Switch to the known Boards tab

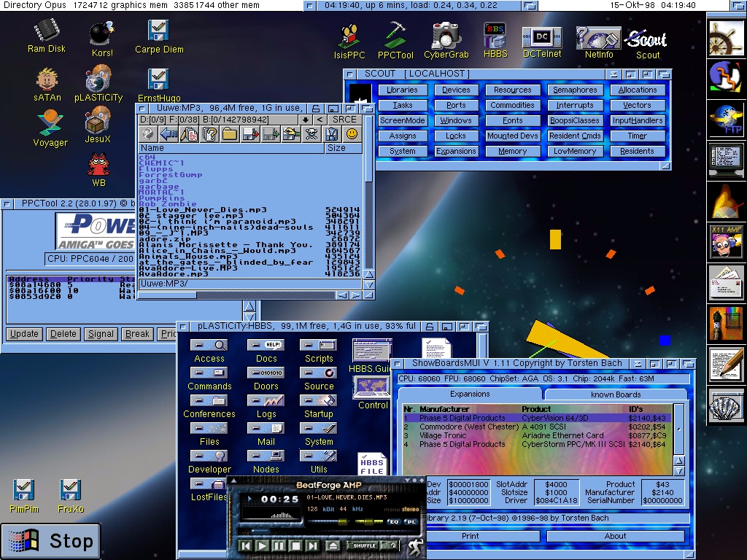click(x=616, y=394)
